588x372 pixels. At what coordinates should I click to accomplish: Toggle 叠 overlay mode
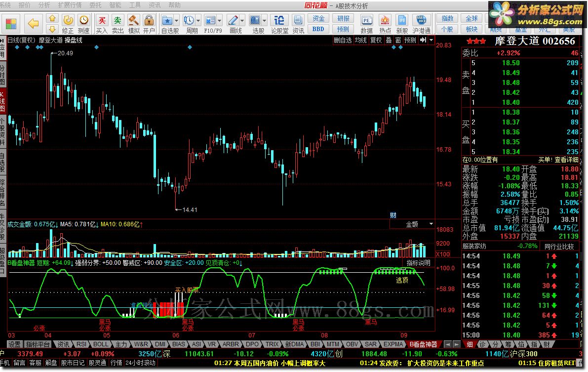coord(389,40)
